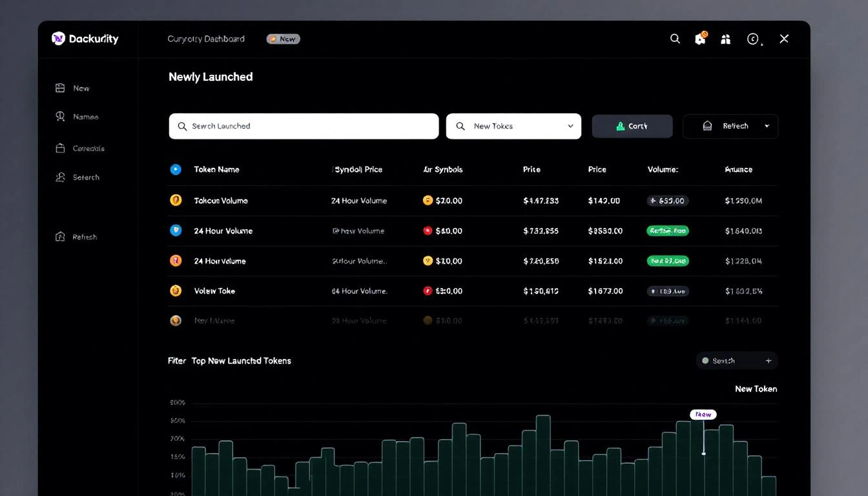Screen dimensions: 868x496
Task: Open the Search dropdown near Top New Launched Tokens
Action: 736,360
